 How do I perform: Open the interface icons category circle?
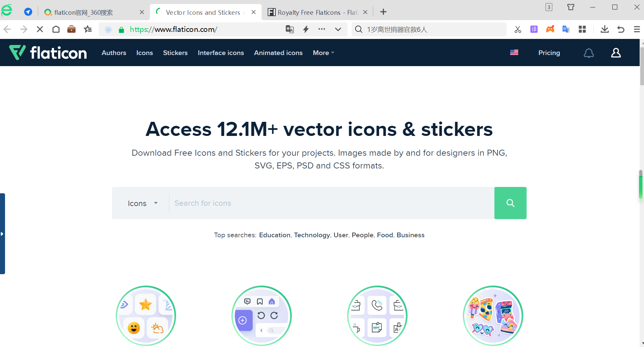(262, 316)
